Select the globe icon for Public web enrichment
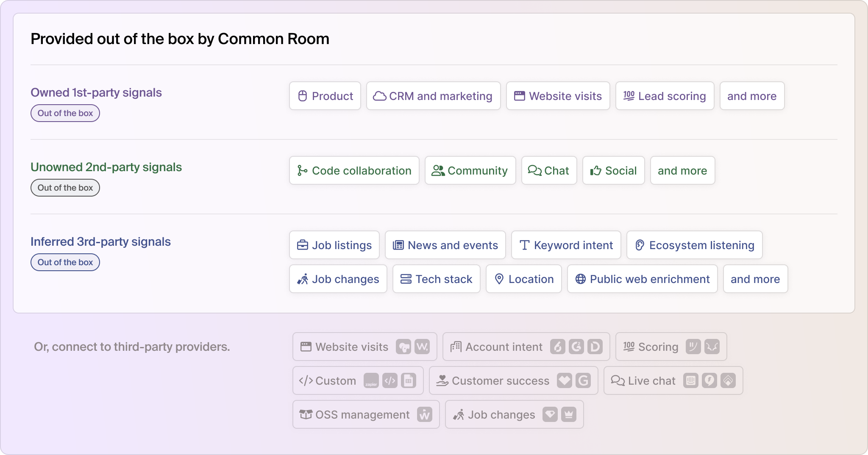This screenshot has height=455, width=868. [581, 279]
